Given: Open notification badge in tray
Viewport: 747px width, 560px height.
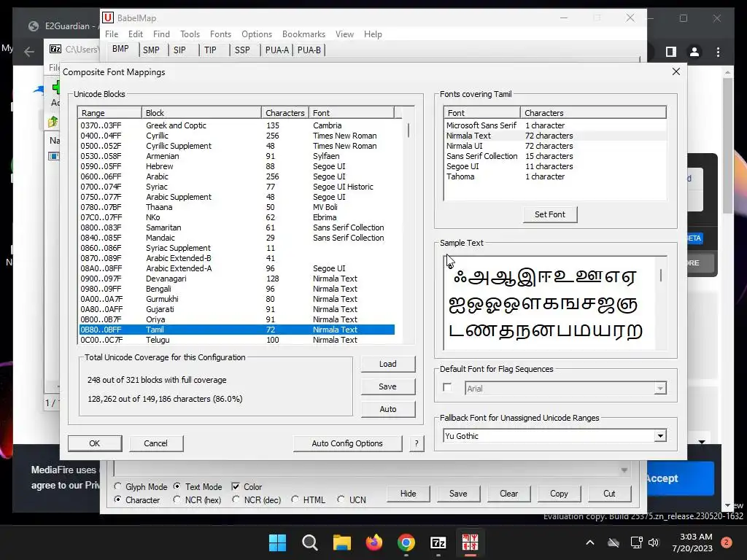Looking at the screenshot, I should 727,542.
